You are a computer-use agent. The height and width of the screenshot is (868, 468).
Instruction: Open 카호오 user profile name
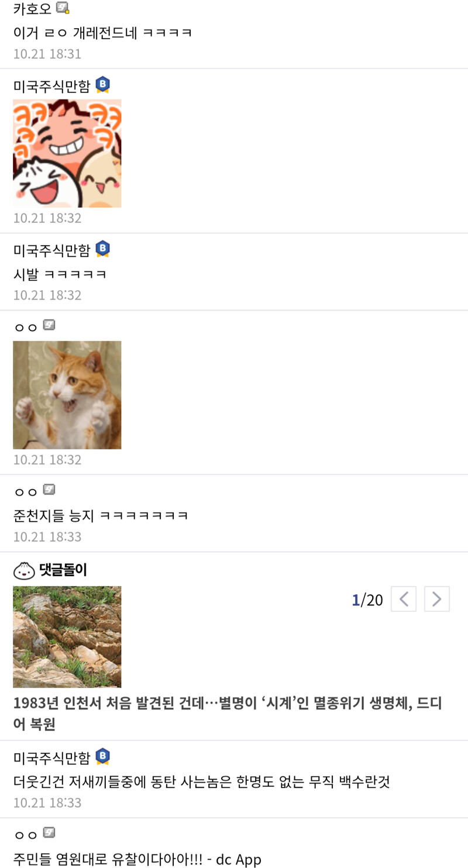click(x=32, y=9)
